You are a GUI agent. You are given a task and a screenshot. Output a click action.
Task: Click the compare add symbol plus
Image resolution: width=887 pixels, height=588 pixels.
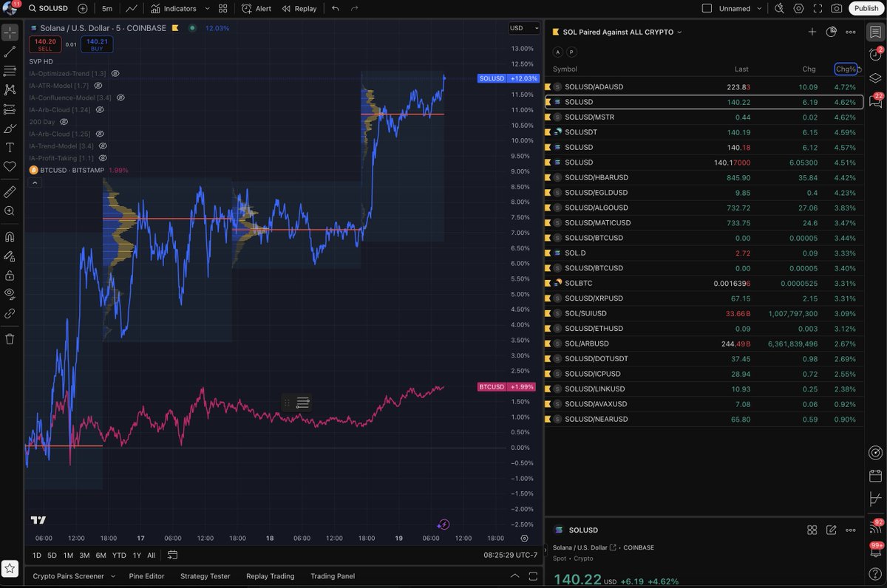point(82,9)
